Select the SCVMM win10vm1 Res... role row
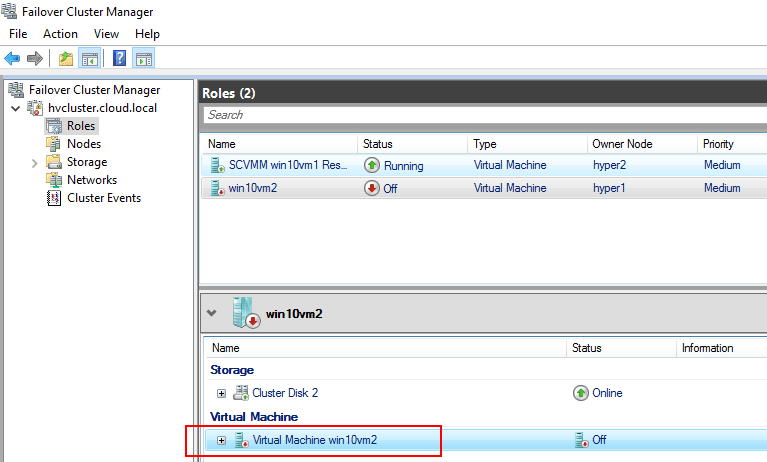The width and height of the screenshot is (767, 462). (x=484, y=165)
